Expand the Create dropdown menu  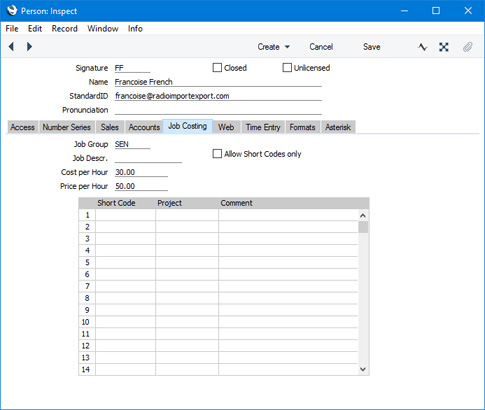(x=273, y=47)
